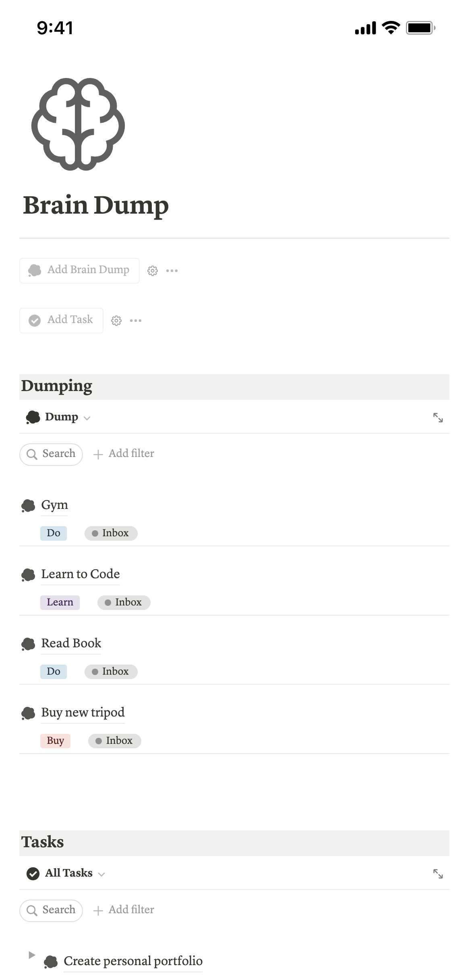Screen dimensions: 453x980
Task: Open settings gear beside Add Brain Dump
Action: tap(152, 271)
